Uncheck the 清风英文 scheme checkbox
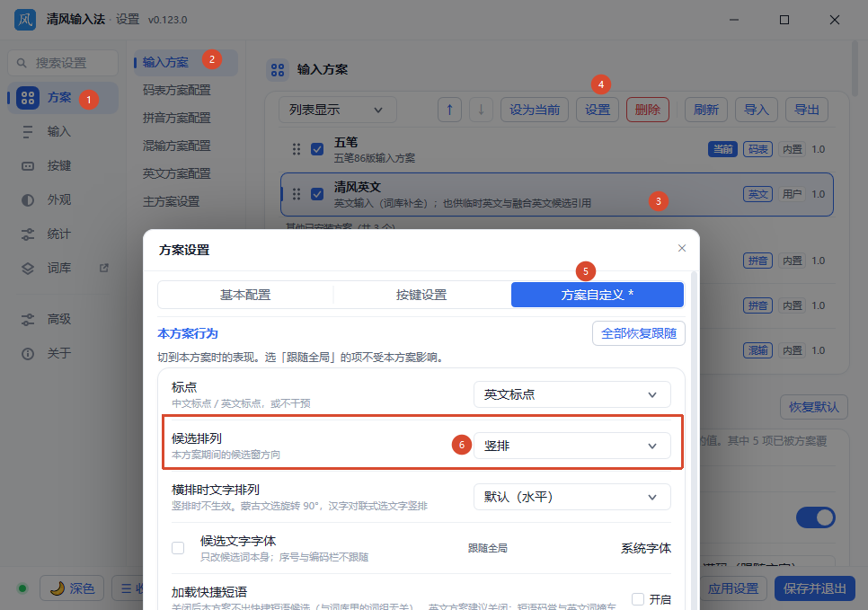The width and height of the screenshot is (868, 610). point(317,194)
